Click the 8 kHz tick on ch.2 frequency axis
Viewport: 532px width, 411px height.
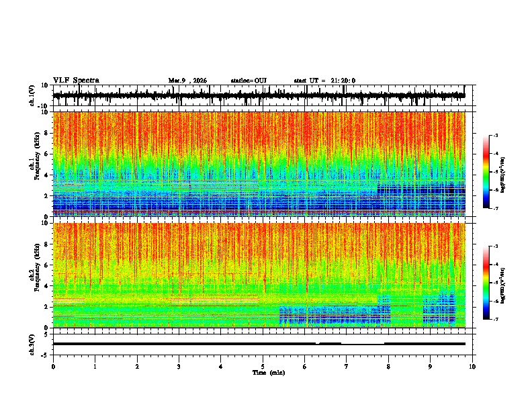tap(47, 244)
